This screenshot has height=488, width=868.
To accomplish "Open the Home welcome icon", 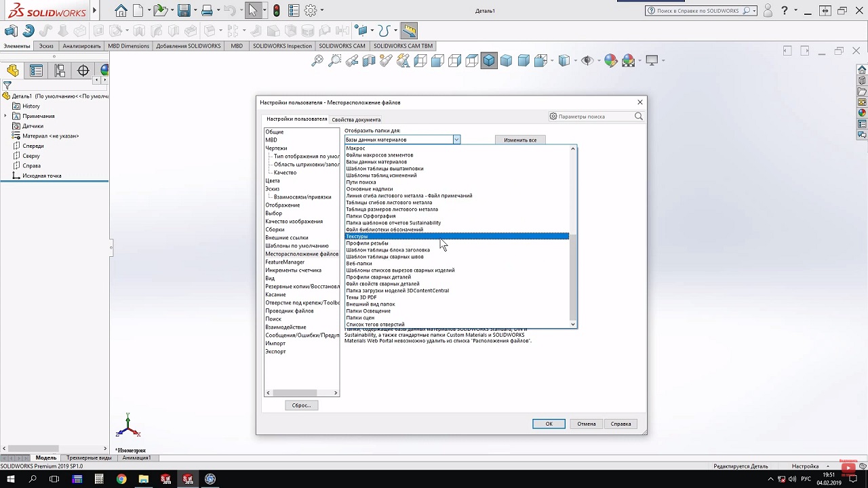I will [121, 10].
